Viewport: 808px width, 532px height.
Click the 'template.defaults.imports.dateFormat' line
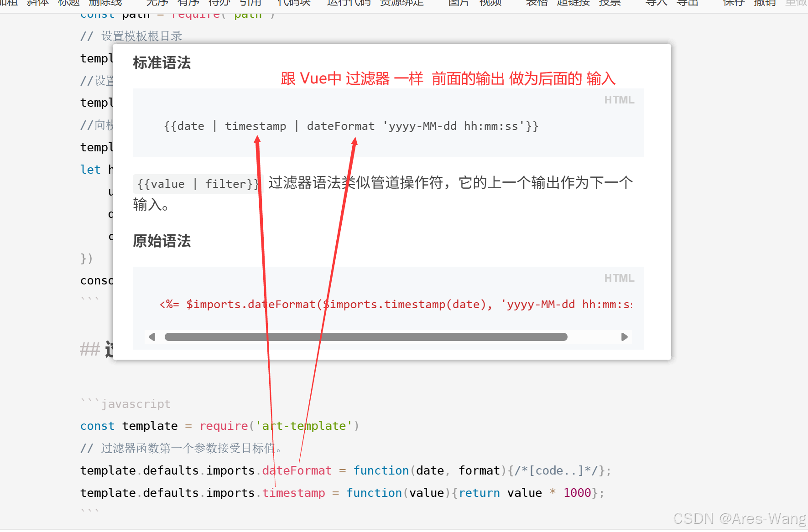click(x=345, y=471)
